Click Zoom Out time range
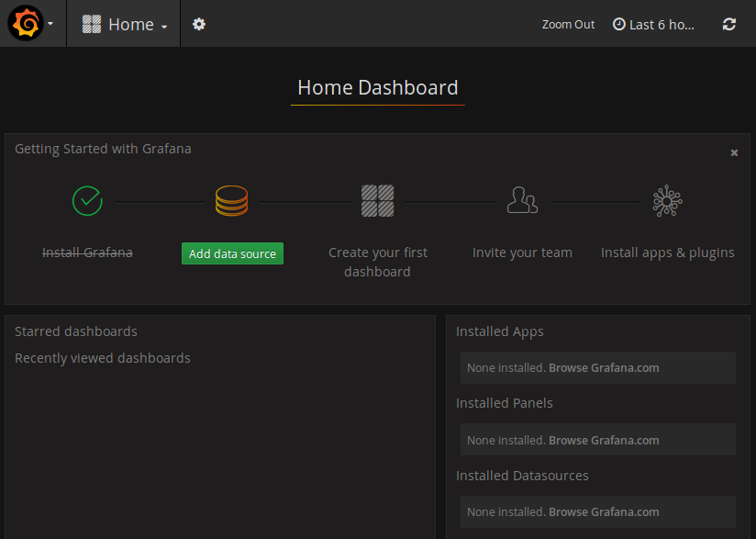This screenshot has height=539, width=756. [568, 25]
